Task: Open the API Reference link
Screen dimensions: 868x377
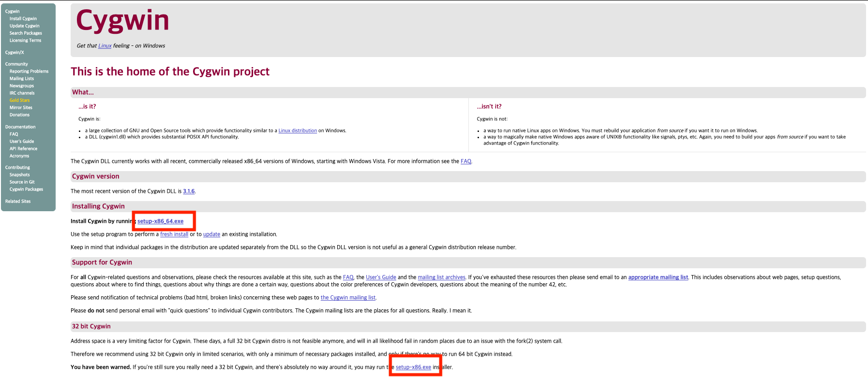Action: pyautogui.click(x=23, y=148)
